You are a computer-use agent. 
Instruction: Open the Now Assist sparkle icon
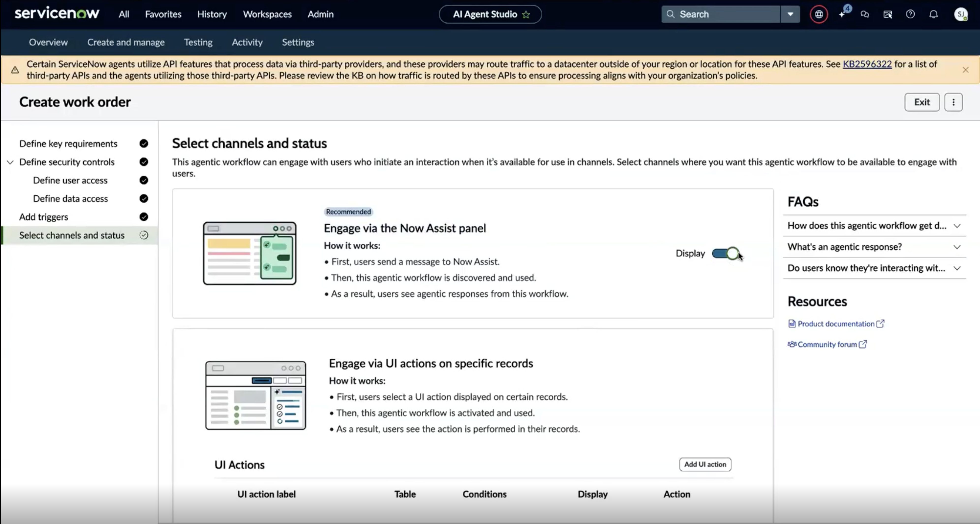point(842,14)
